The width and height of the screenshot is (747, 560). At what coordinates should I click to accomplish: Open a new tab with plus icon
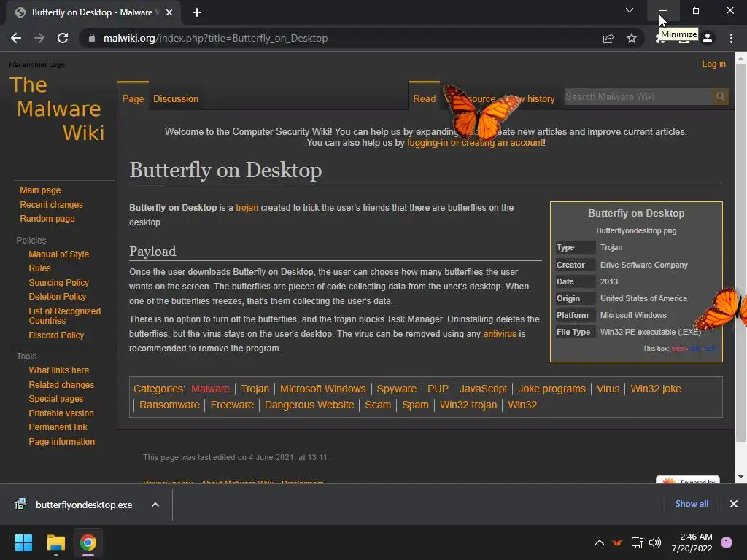coord(197,12)
